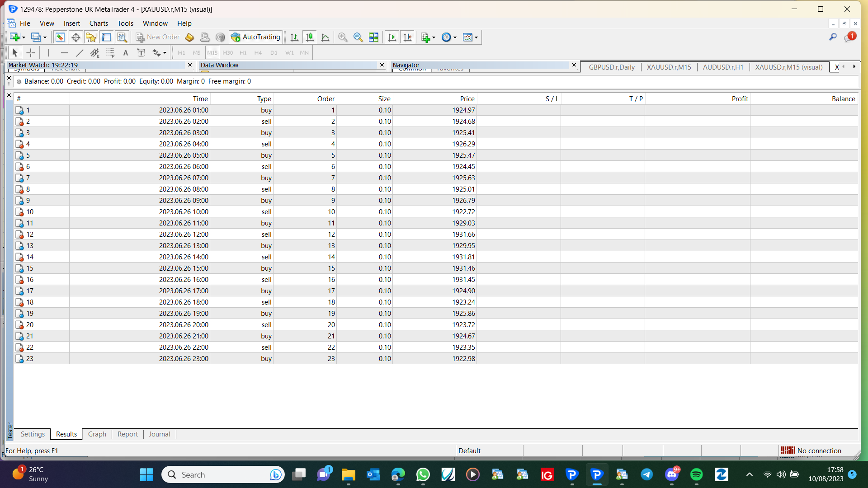The width and height of the screenshot is (868, 488).
Task: Select the Crosshair tool
Action: pos(30,53)
